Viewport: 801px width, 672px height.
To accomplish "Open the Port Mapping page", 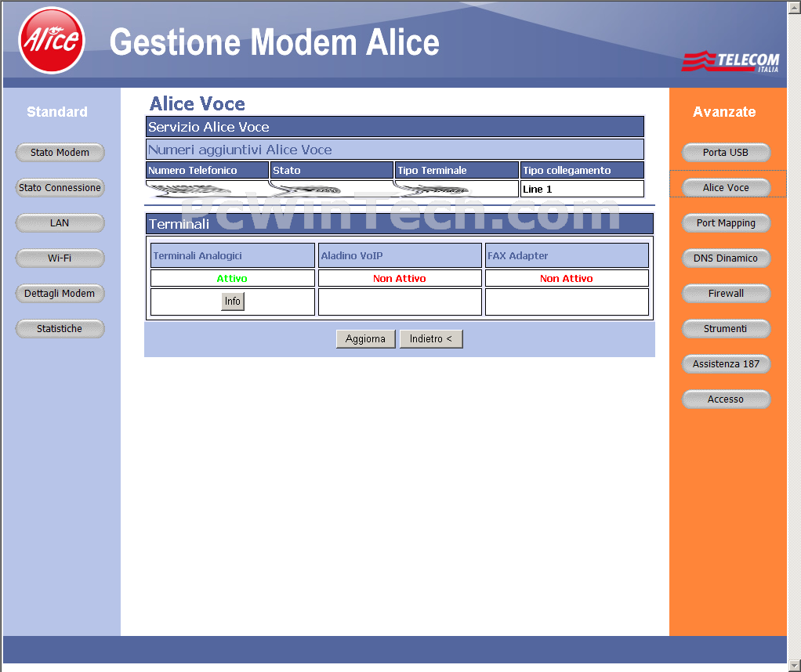I will (726, 222).
